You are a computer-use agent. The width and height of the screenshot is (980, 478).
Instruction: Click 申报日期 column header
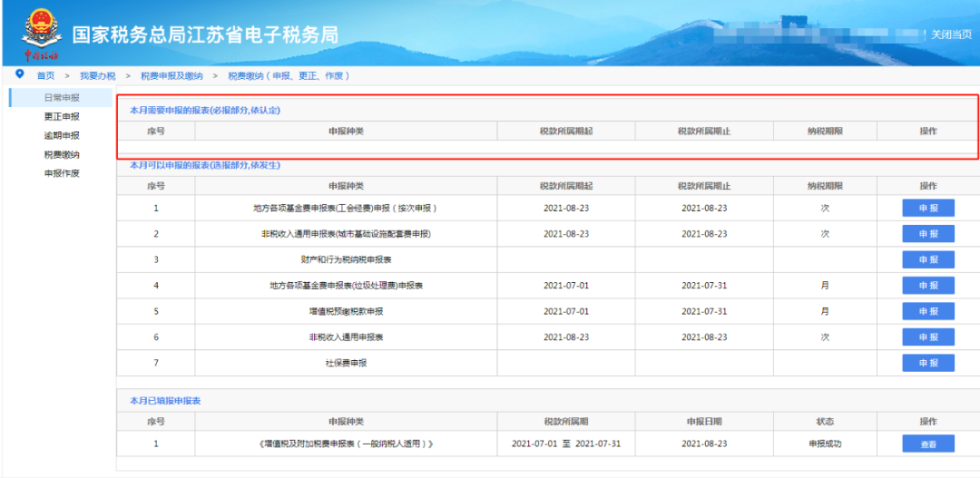(x=704, y=422)
